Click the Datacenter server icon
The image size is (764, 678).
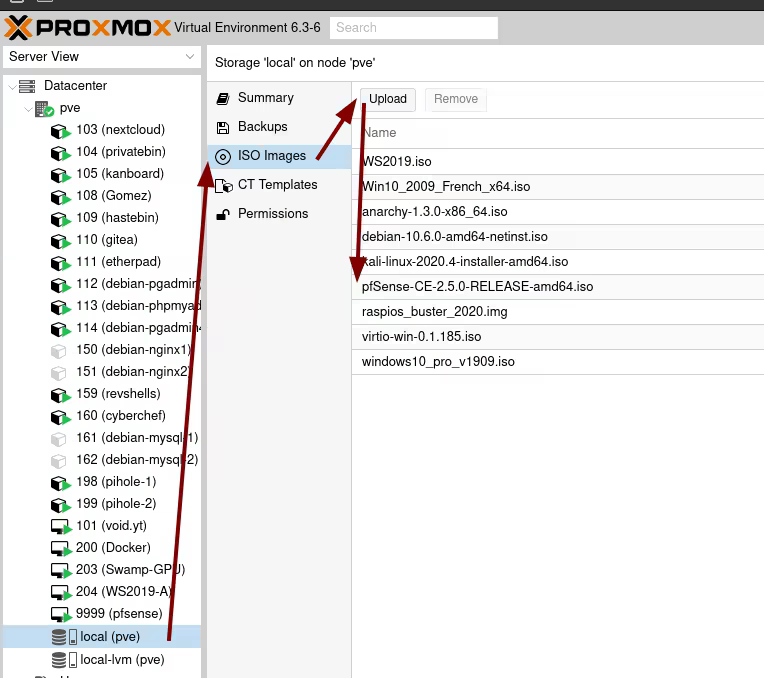27,86
